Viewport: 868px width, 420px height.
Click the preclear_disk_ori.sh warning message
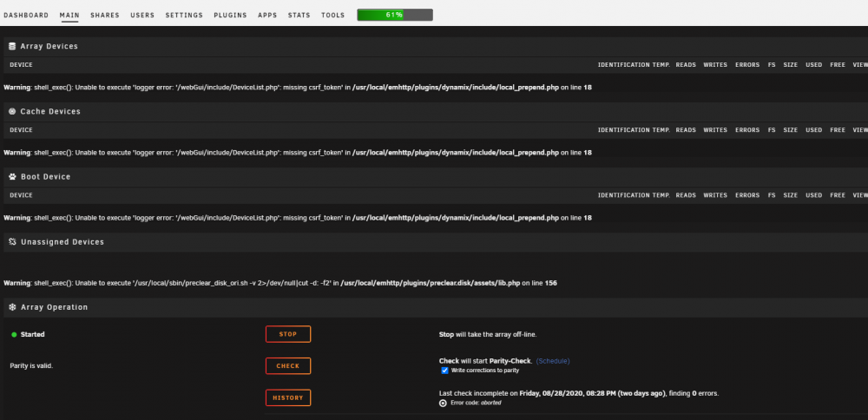point(280,283)
